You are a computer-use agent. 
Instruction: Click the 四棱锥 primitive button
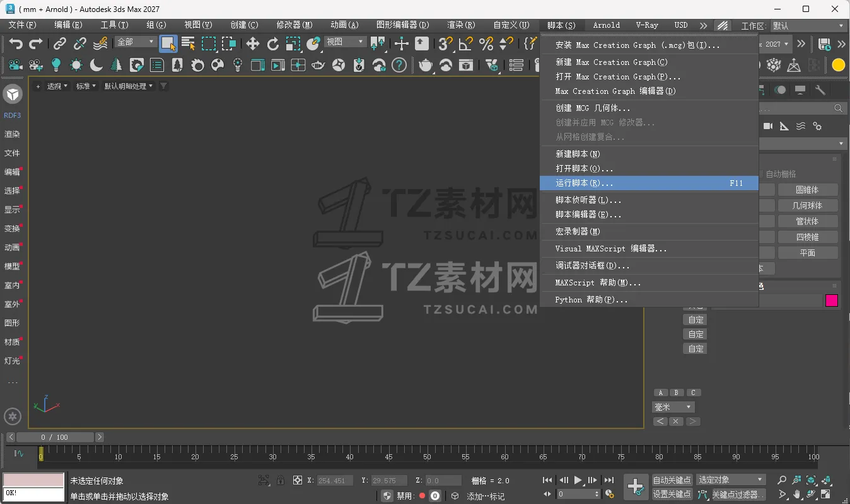click(807, 237)
